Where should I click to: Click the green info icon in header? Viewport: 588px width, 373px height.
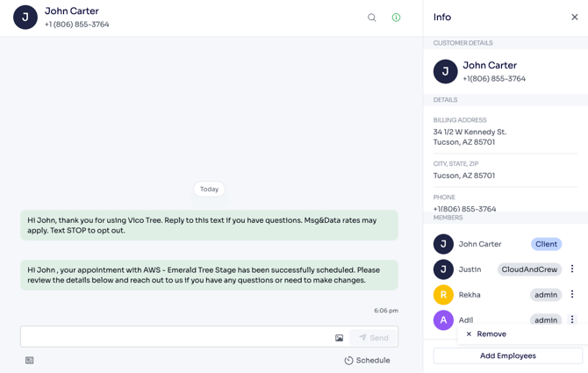[x=396, y=18]
